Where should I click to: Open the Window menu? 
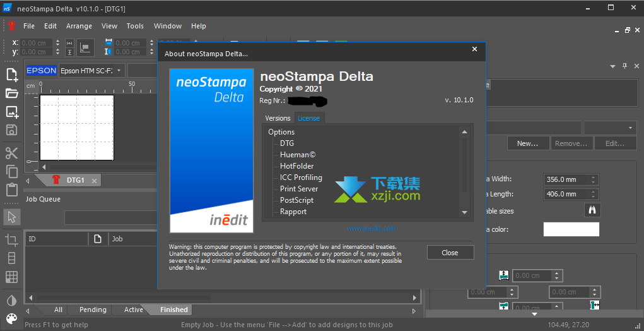pyautogui.click(x=168, y=26)
